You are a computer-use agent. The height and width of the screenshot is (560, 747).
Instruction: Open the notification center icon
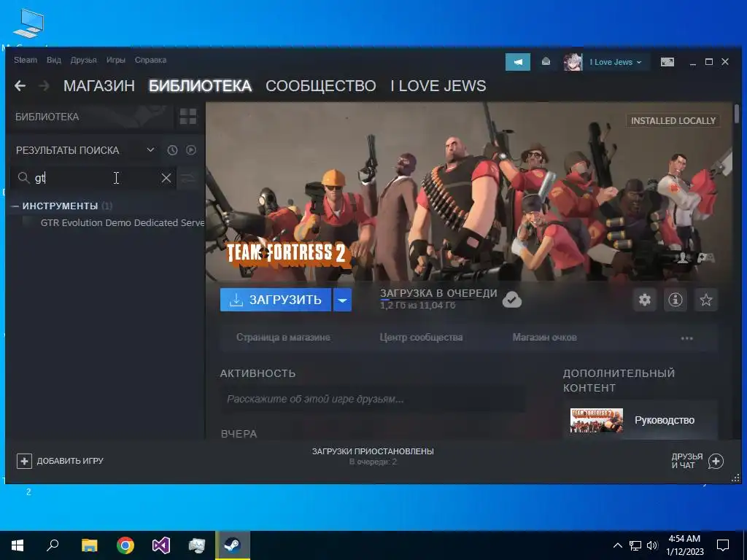click(723, 545)
